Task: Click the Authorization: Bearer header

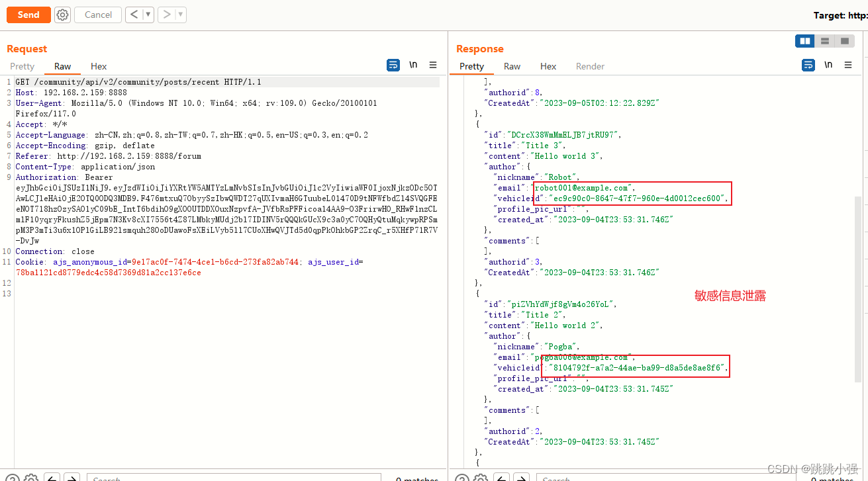Action: tap(64, 177)
